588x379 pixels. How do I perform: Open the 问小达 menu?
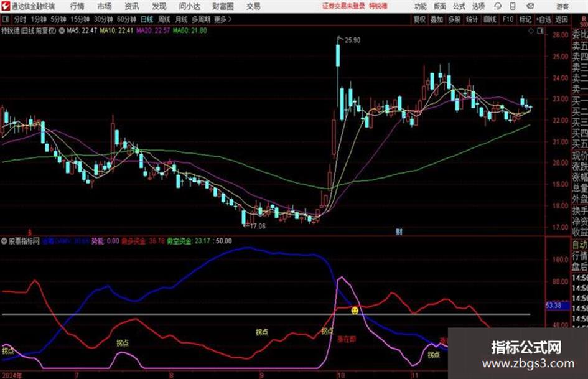pos(189,6)
